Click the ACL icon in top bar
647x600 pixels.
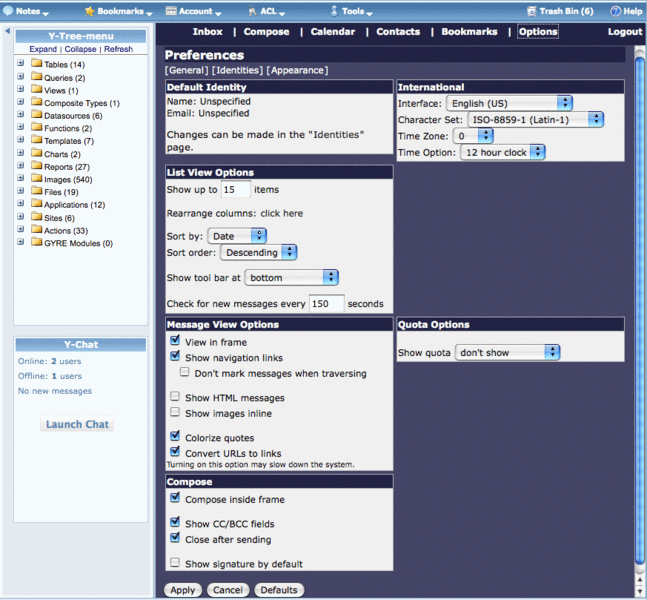click(251, 11)
